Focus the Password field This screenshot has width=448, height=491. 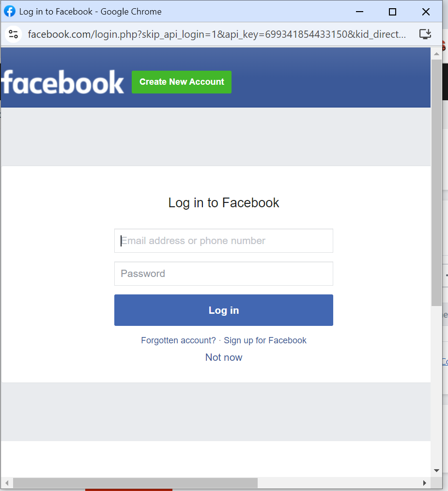(x=224, y=274)
